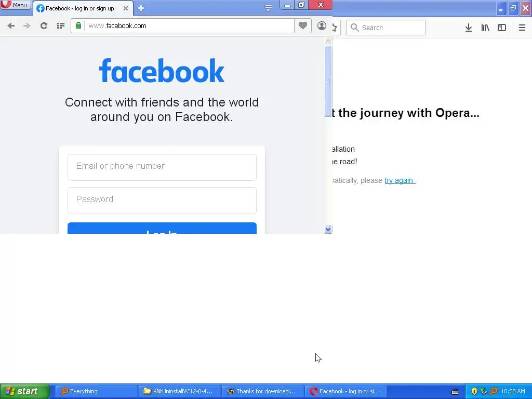The image size is (532, 399).
Task: Click the keyboard icon in the taskbar
Action: pyautogui.click(x=455, y=392)
